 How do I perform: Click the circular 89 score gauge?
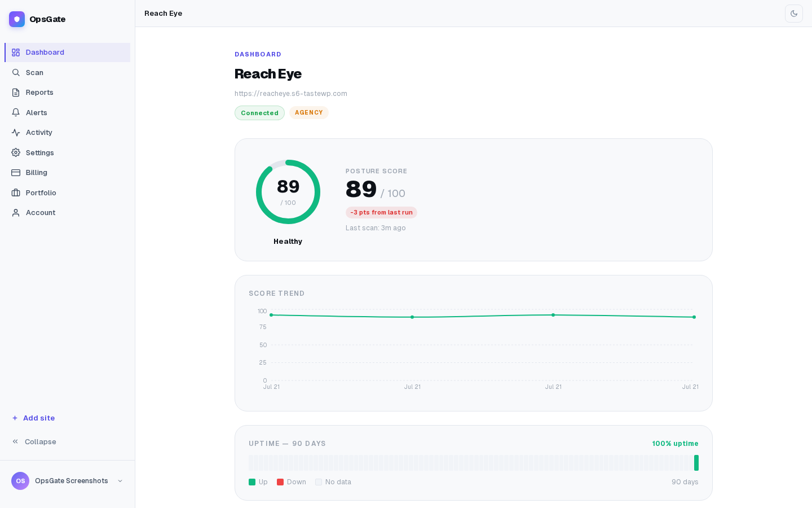tap(288, 192)
